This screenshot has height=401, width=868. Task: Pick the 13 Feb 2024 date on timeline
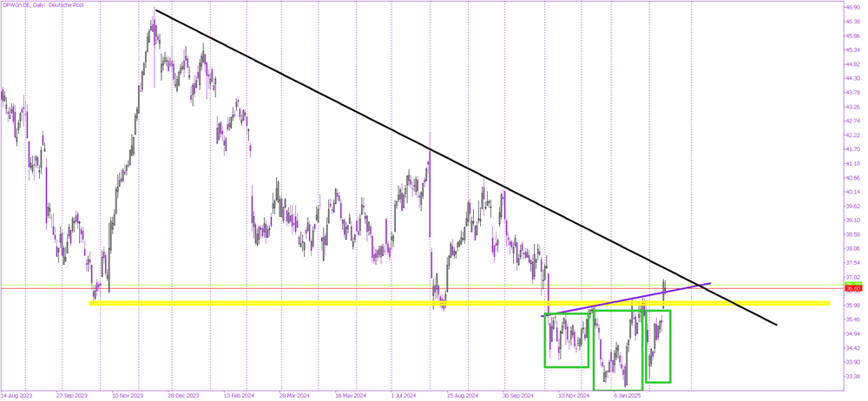tap(239, 397)
